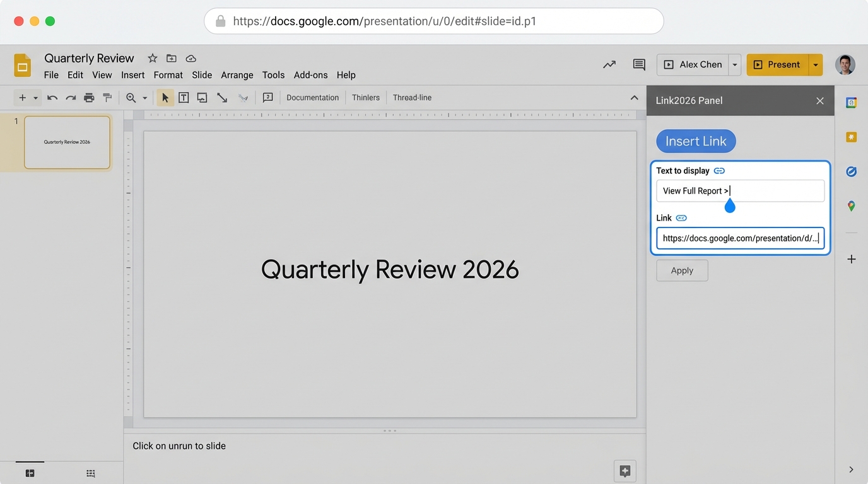Select the arrow selection tool

[x=165, y=98]
